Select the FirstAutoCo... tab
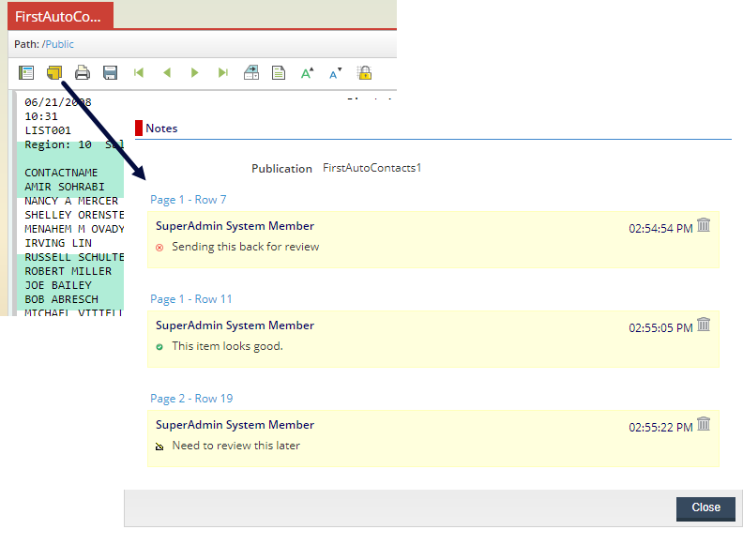The image size is (743, 560). point(60,16)
